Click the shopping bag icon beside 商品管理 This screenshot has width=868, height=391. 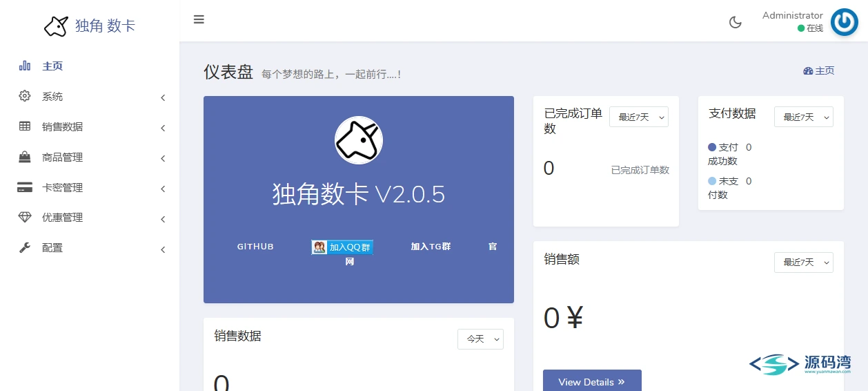coord(25,157)
